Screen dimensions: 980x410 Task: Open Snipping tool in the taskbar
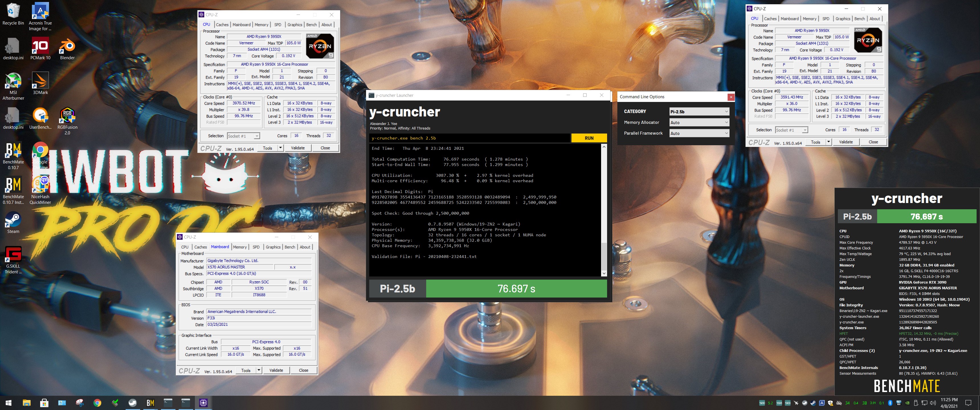coord(79,403)
